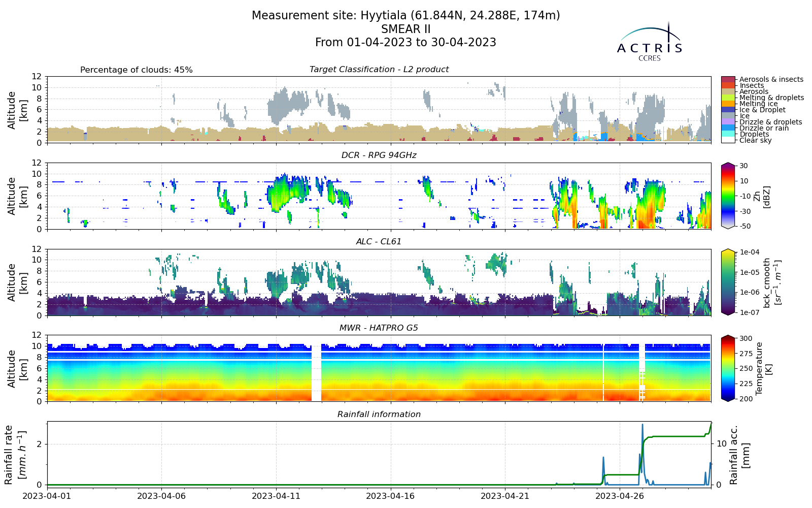Click the Rainfall information panel title
The width and height of the screenshot is (812, 508).
(x=379, y=415)
